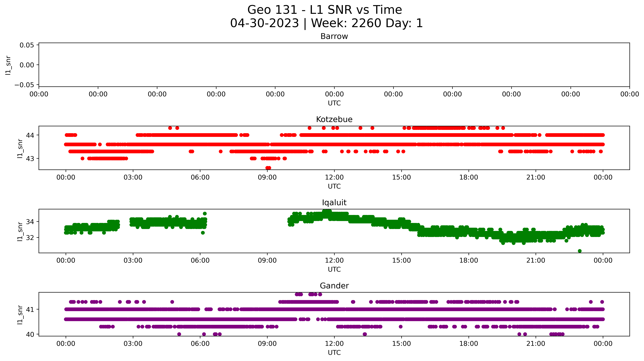
Task: Click the l1_snr axis label of Iqaluit plot
Action: [x=20, y=232]
